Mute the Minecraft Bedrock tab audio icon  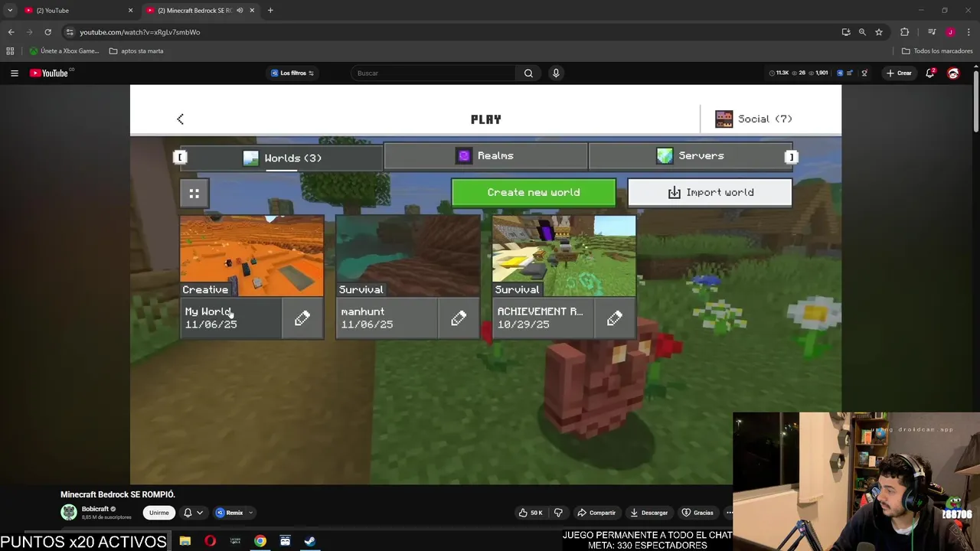point(240,10)
